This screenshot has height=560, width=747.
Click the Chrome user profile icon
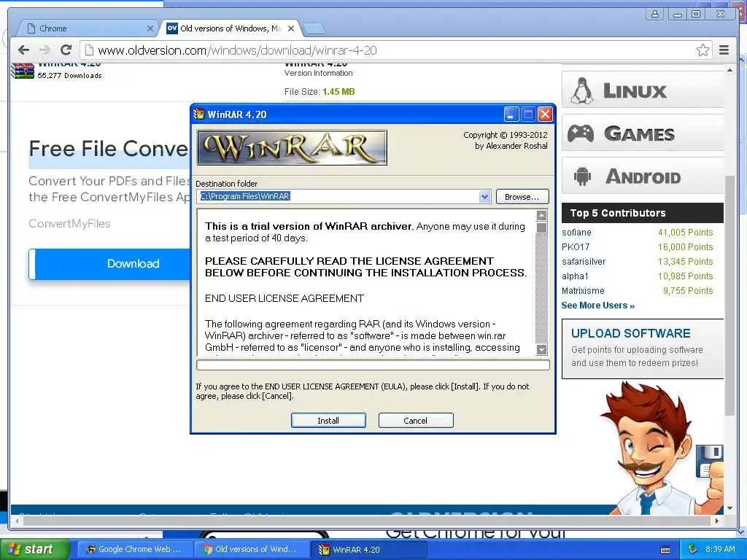655,14
